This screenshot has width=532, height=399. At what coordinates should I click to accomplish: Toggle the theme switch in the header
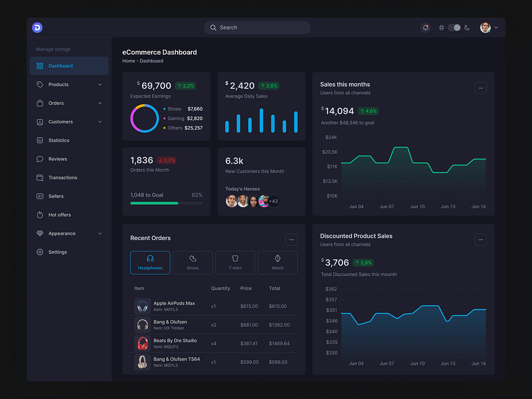tap(454, 27)
